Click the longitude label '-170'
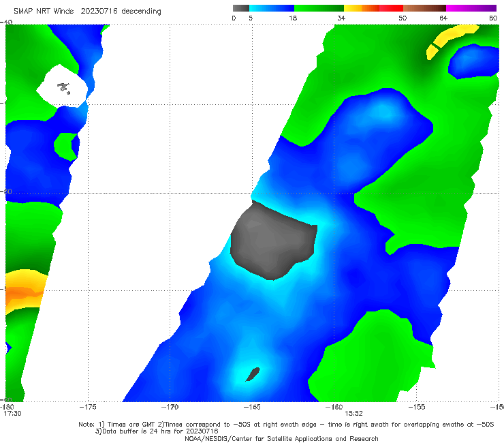 coord(170,407)
